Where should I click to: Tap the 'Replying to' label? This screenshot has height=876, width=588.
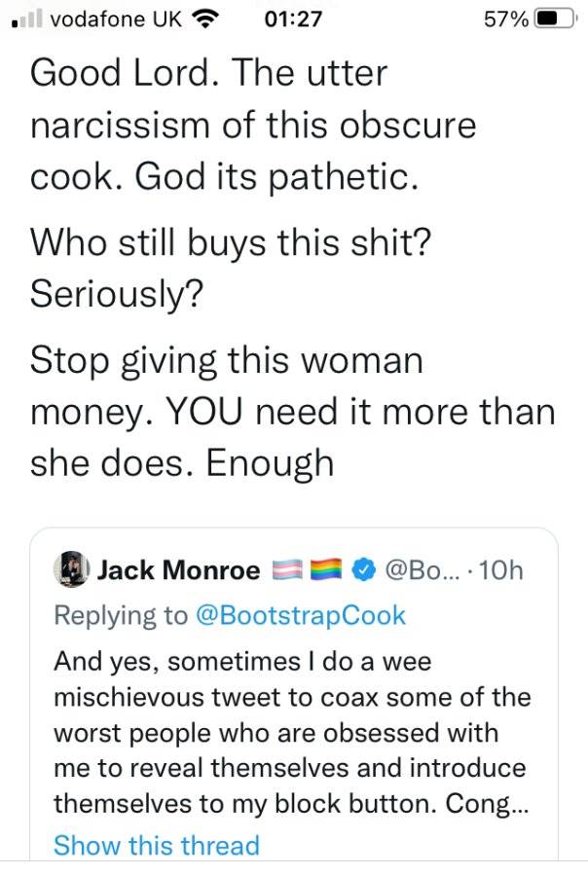[121, 616]
